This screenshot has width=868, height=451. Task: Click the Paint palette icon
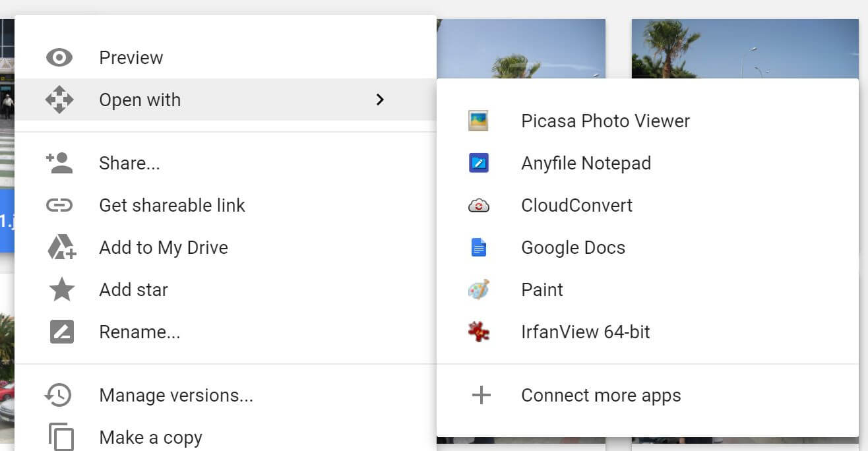click(478, 290)
